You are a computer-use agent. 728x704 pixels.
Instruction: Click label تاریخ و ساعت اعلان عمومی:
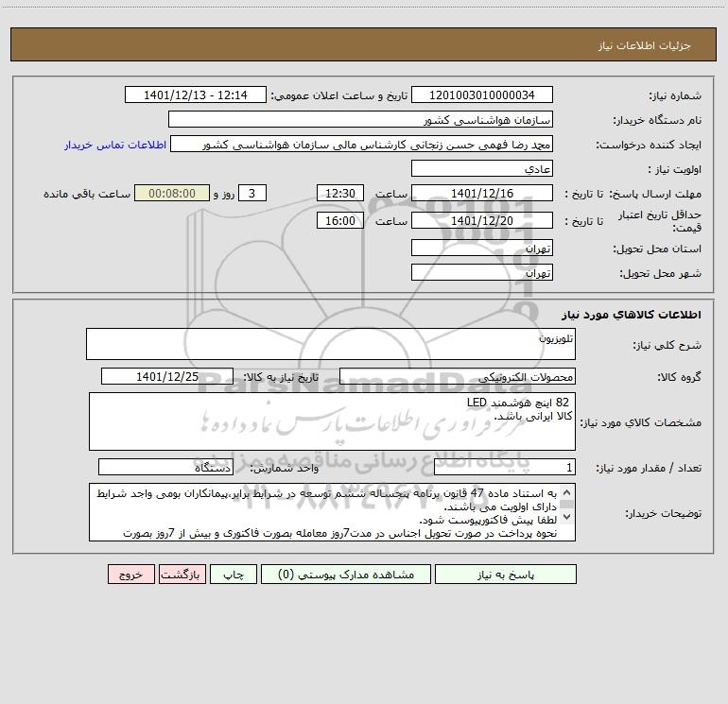[339, 95]
